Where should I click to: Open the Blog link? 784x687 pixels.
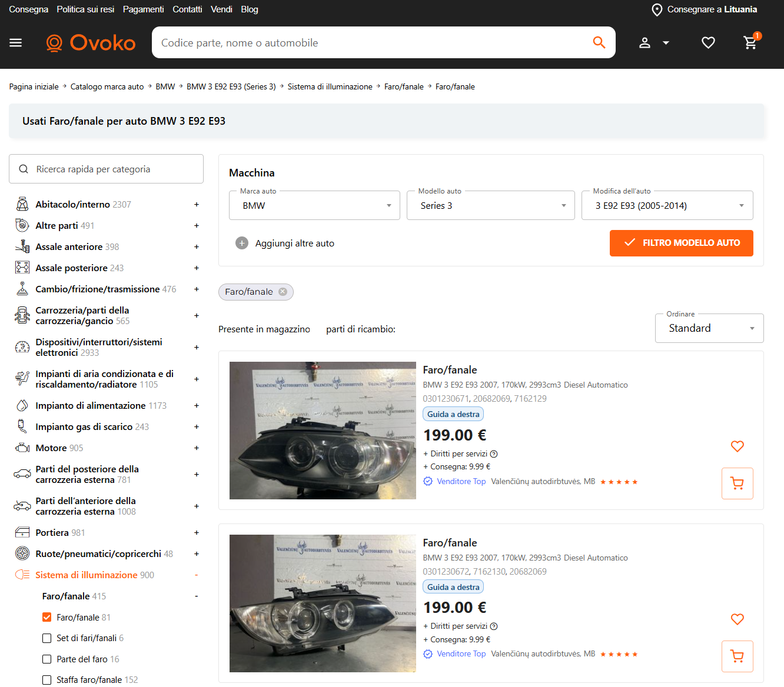[250, 9]
